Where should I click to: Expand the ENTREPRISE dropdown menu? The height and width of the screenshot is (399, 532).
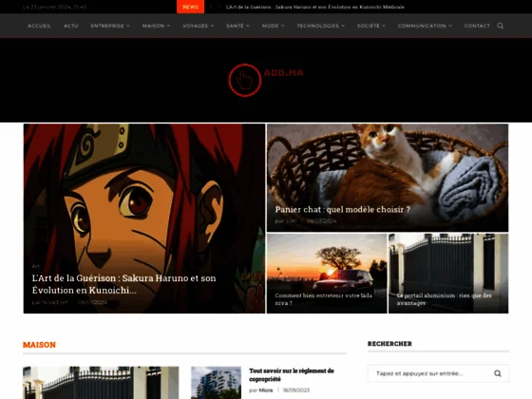[x=110, y=26]
